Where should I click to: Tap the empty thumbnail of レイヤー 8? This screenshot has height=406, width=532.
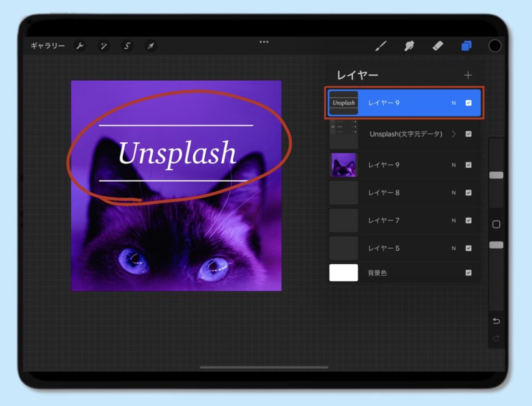[343, 193]
